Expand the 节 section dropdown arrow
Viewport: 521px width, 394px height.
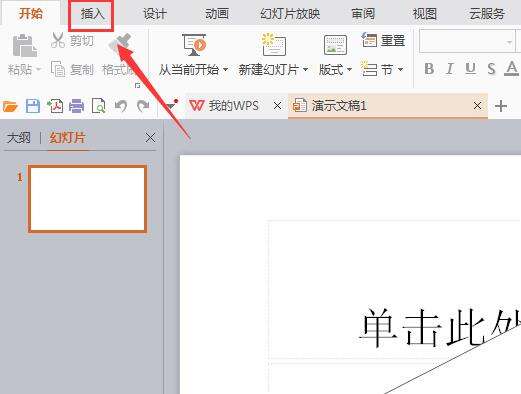[401, 69]
